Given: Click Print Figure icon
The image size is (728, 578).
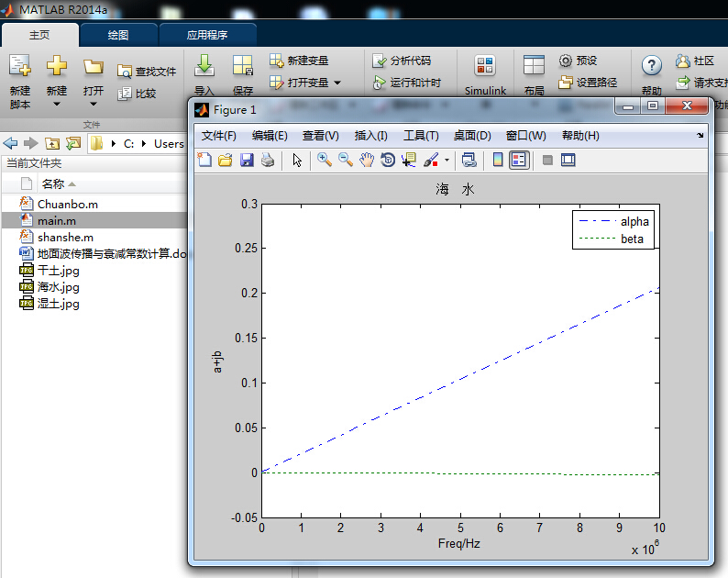Looking at the screenshot, I should (x=268, y=161).
